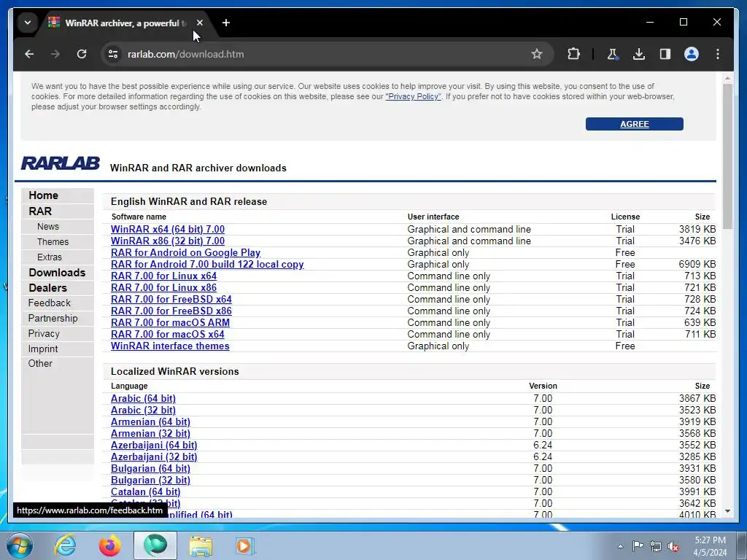Open the Privacy Policy link
The height and width of the screenshot is (560, 747).
pos(413,97)
